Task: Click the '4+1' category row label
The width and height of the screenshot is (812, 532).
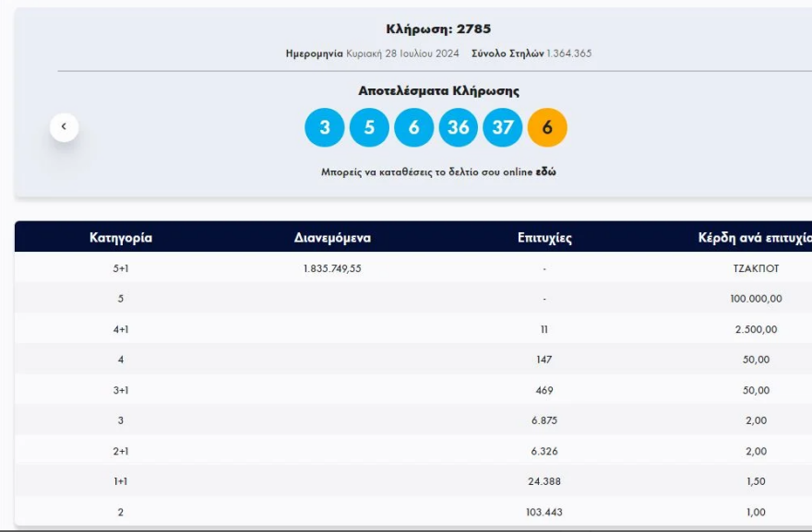Action: (121, 329)
